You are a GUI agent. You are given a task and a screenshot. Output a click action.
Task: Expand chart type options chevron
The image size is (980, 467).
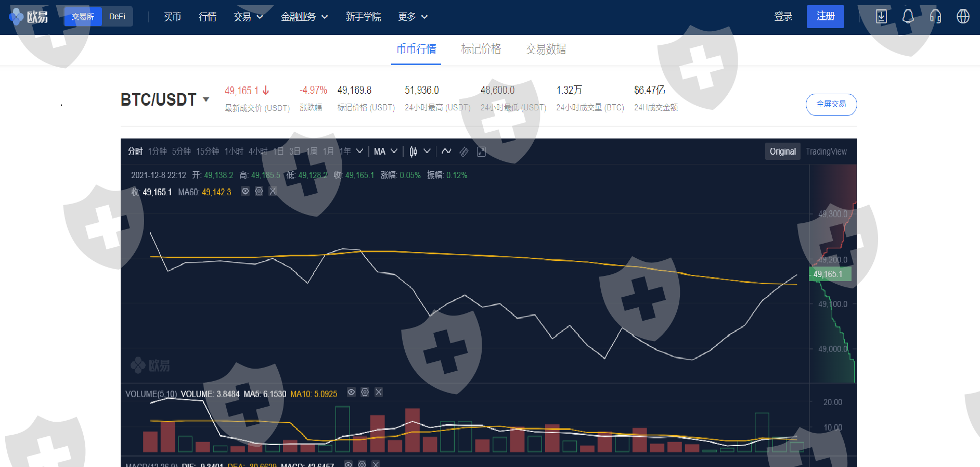point(427,152)
